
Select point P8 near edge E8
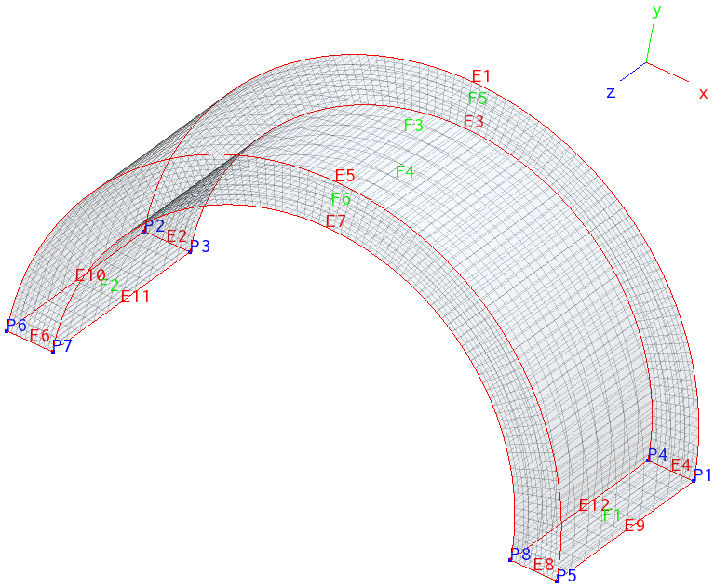[511, 560]
